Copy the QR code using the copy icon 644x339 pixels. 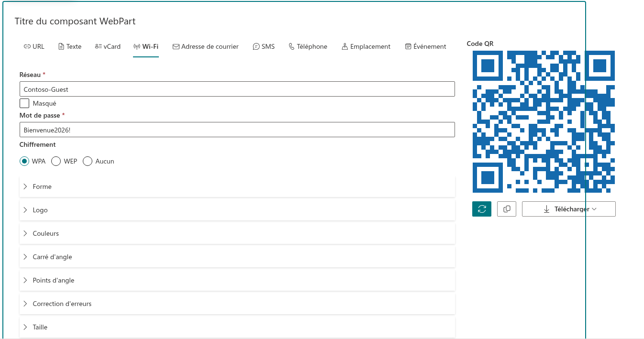point(507,209)
